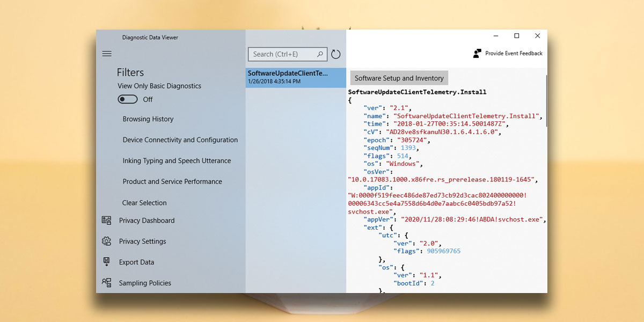Toggle View Only Basic Diagnostics switch
644x322 pixels.
coord(128,99)
